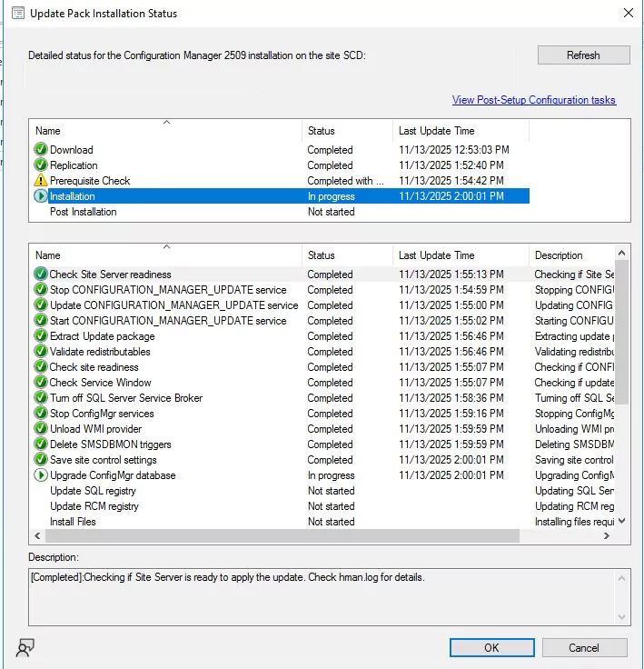This screenshot has width=644, height=669.
Task: Click the feedback person icon at the bottom left
Action: click(x=25, y=647)
